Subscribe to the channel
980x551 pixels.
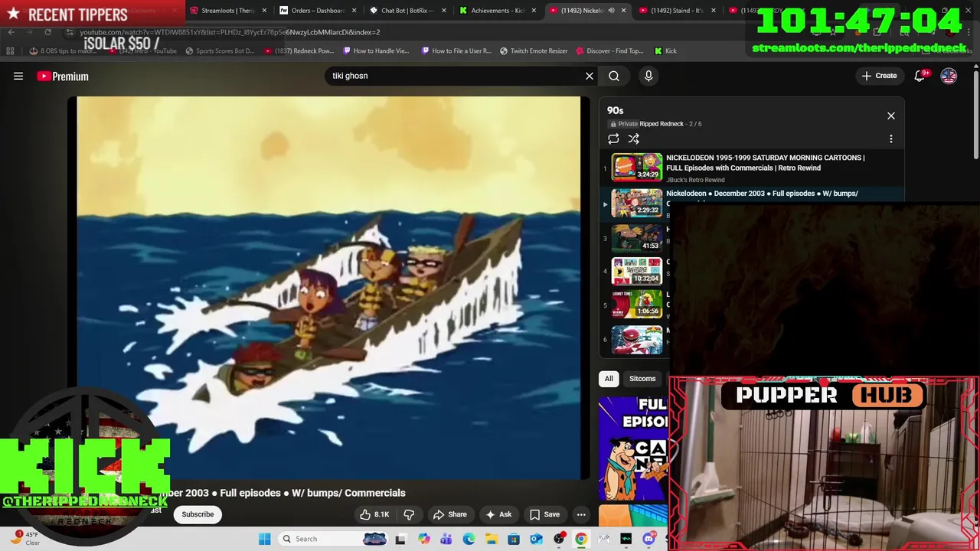click(198, 514)
